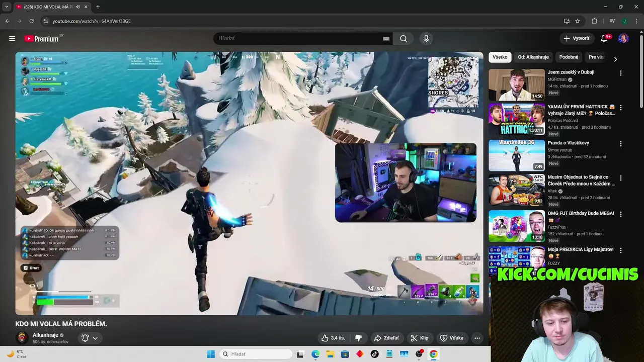
Task: Open Alkanhraje channel avatar
Action: click(22, 338)
